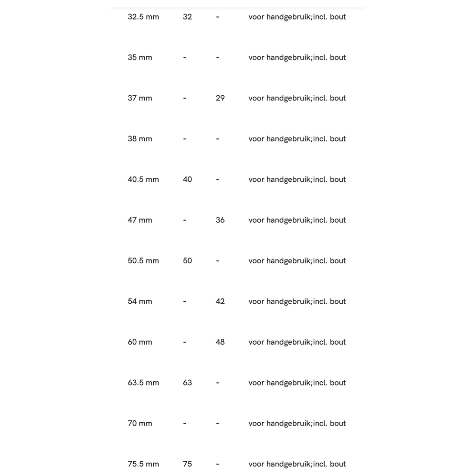Select the 54 mm row label
The width and height of the screenshot is (476, 476).
tap(140, 301)
